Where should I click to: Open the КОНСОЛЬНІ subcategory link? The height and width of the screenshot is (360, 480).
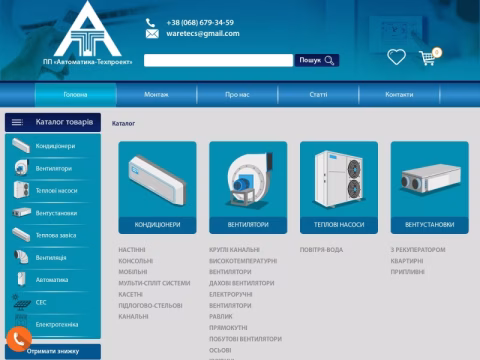136,261
